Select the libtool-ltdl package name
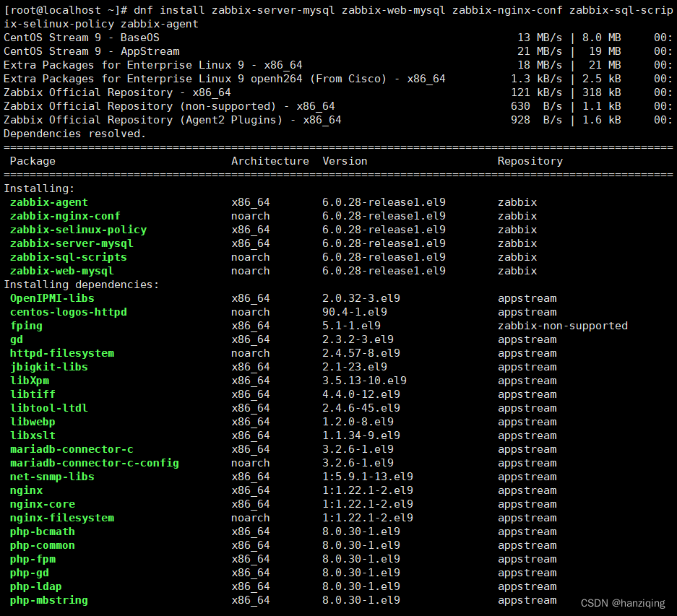Image resolution: width=677 pixels, height=616 pixels. 49,408
